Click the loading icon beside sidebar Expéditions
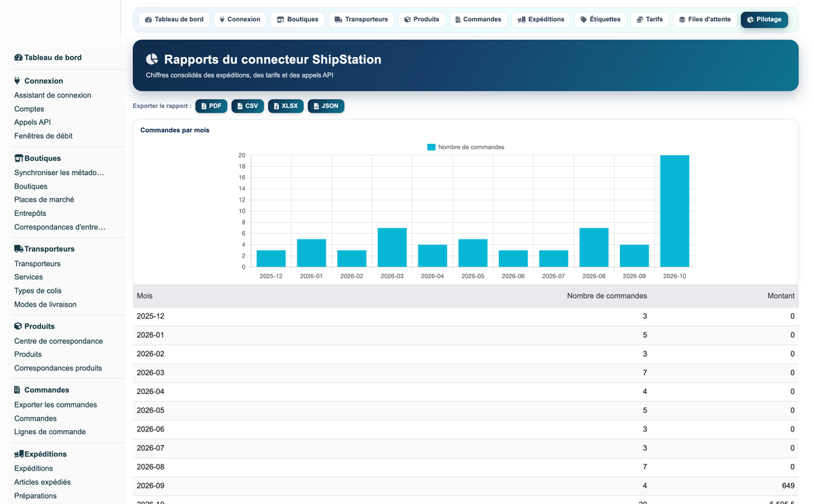The height and width of the screenshot is (504, 814). [x=19, y=454]
